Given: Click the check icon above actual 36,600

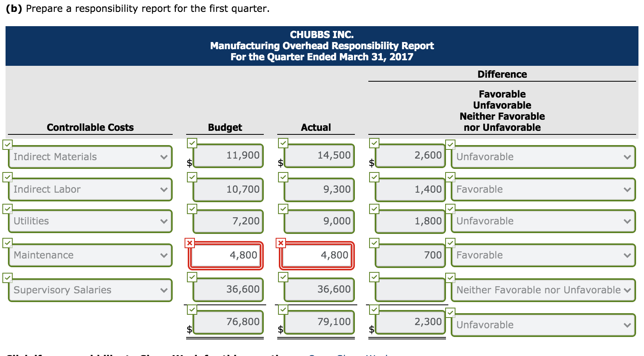Looking at the screenshot, I should 283,277.
